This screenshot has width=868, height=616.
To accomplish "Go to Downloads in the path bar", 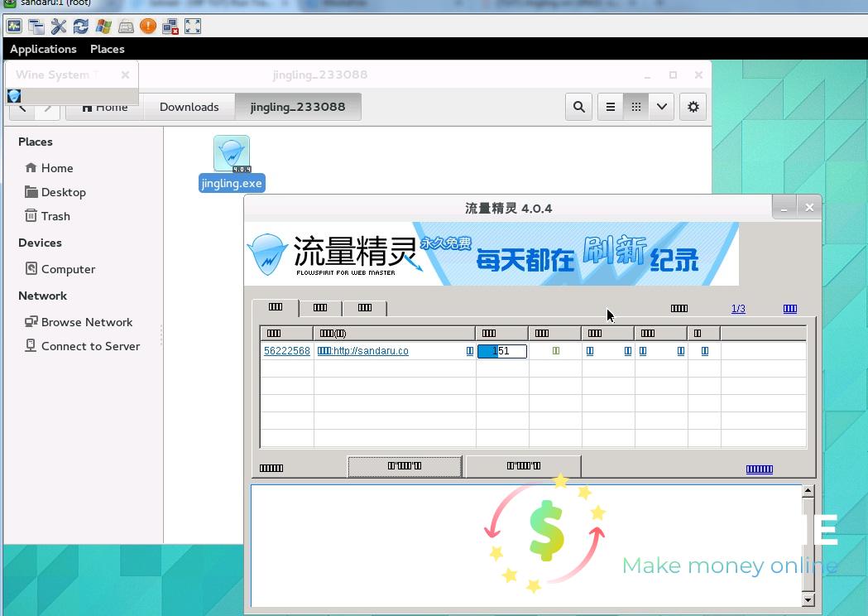I will pyautogui.click(x=189, y=107).
